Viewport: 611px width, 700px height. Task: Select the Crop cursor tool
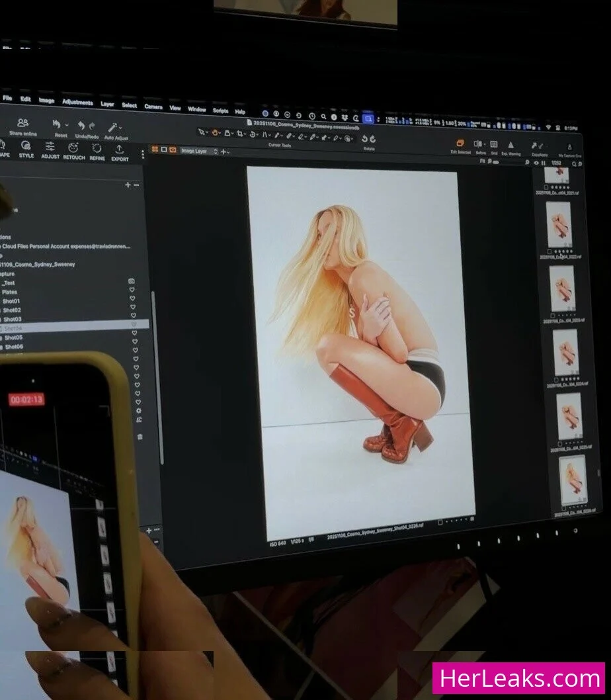tap(241, 134)
